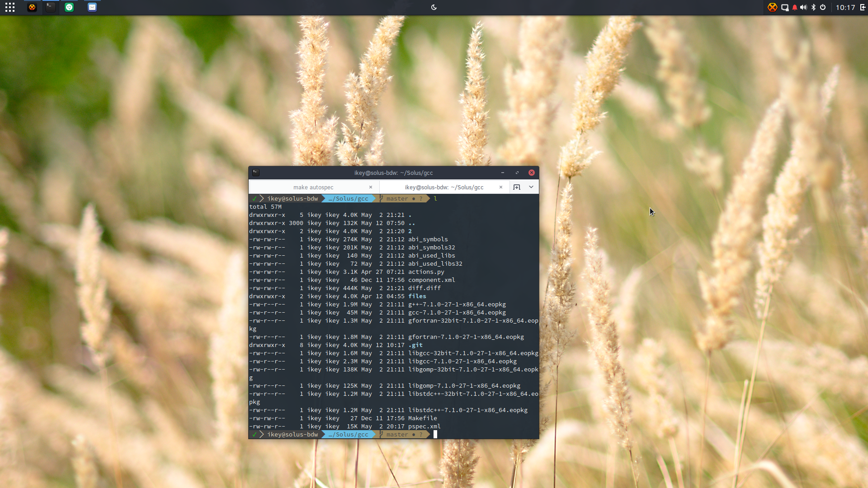Open the red notification bell
Screen dimensions: 868x488
[794, 7]
